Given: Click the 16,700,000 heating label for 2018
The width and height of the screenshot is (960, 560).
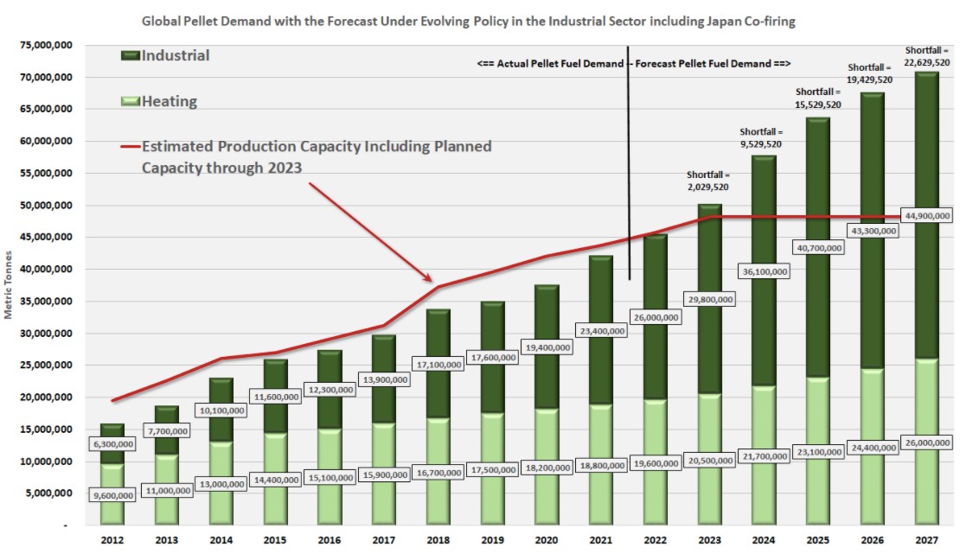Looking at the screenshot, I should pyautogui.click(x=439, y=473).
